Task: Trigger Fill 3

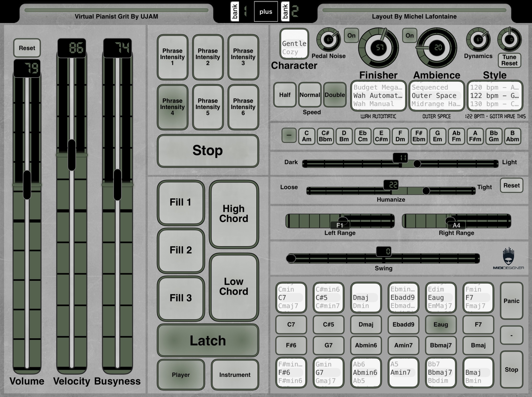Action: tap(181, 298)
